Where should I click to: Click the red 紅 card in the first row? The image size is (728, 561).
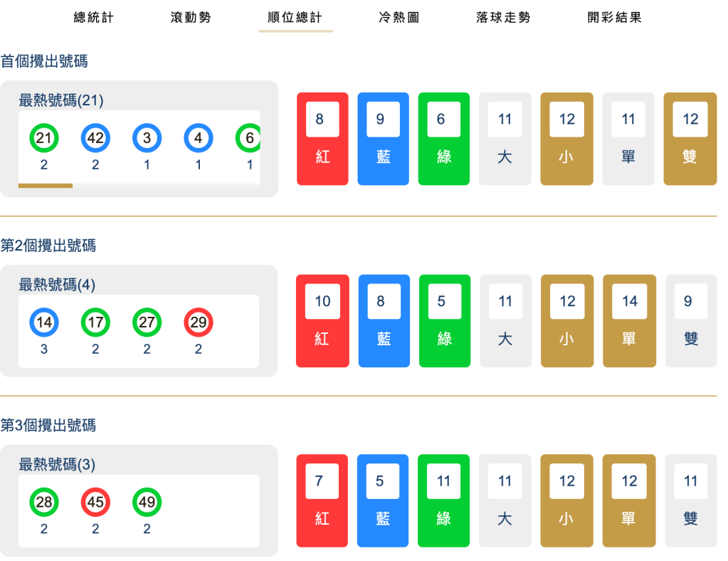pyautogui.click(x=322, y=138)
